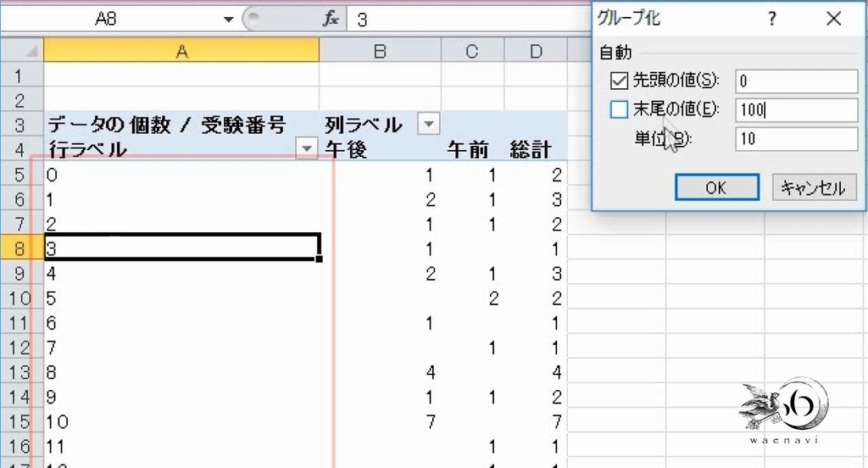Screen dimensions: 868x468
Task: Select row 1 header
Action: (x=21, y=75)
